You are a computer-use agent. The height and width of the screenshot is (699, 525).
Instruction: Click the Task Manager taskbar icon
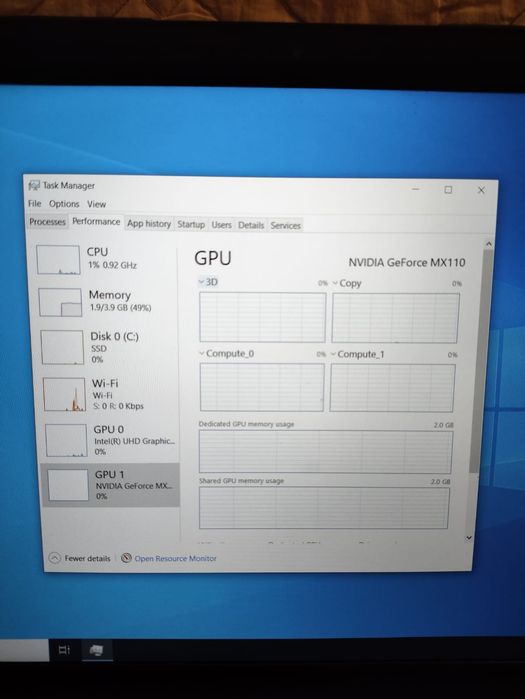97,650
